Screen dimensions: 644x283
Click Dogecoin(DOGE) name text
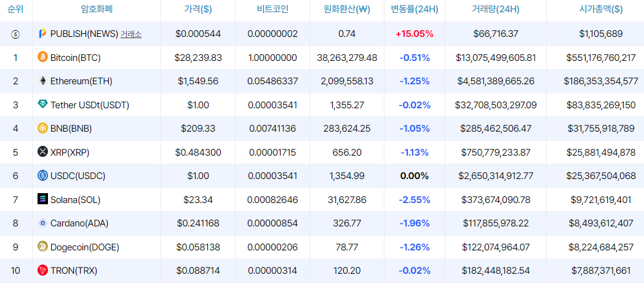(85, 247)
